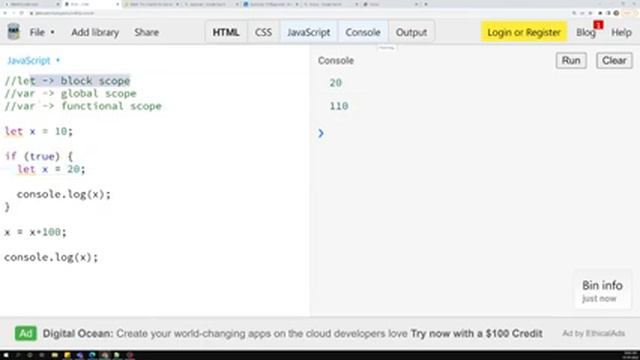640x360 pixels.
Task: Click the JS Bin logo icon
Action: 13,31
